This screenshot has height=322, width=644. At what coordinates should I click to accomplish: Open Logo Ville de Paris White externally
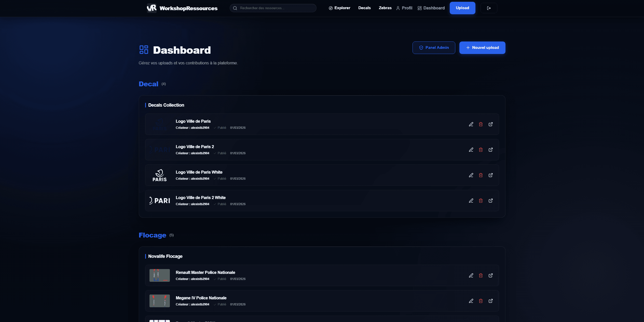491,175
